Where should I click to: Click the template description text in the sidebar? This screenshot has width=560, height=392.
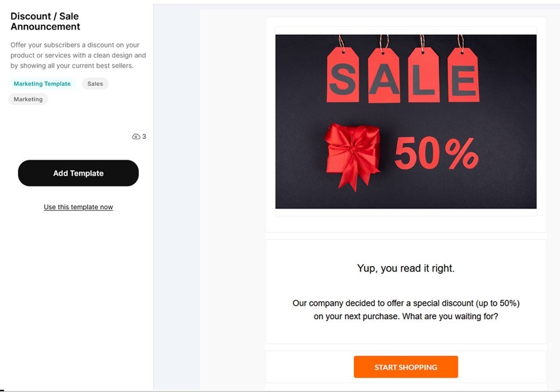pyautogui.click(x=78, y=55)
